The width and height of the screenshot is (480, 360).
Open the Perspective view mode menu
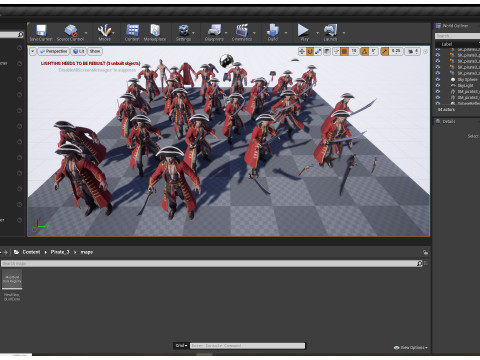click(53, 51)
